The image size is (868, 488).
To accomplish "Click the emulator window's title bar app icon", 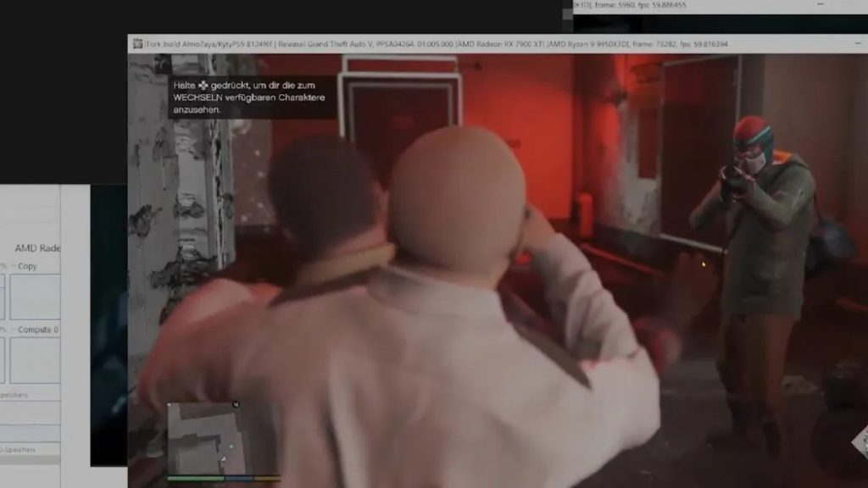I will pyautogui.click(x=137, y=44).
